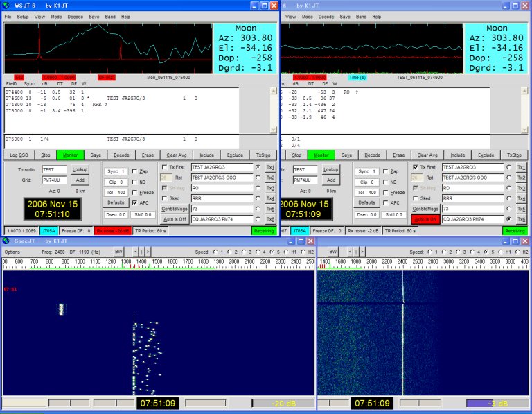Toggle red Auto is ON button in right window
Screen dimensions: 532x414
(425, 219)
